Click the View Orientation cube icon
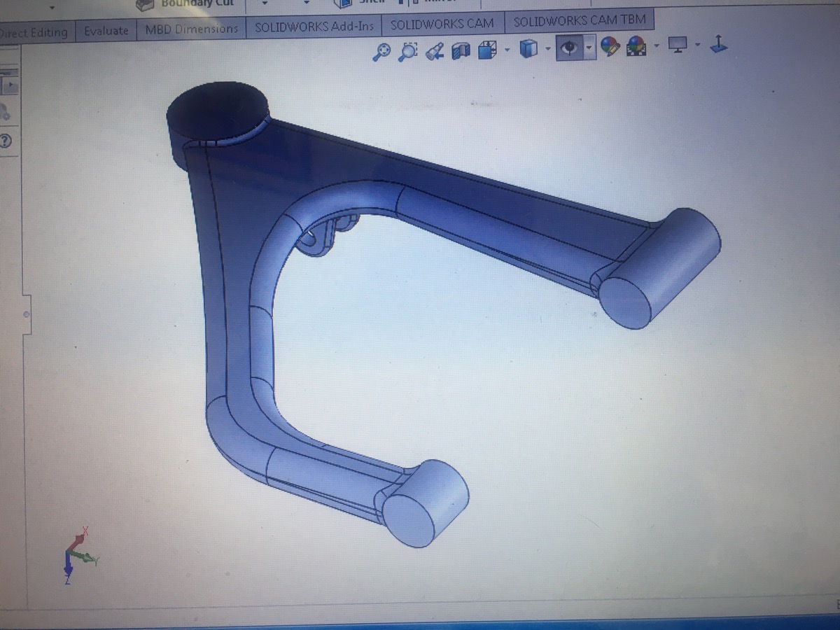 487,50
